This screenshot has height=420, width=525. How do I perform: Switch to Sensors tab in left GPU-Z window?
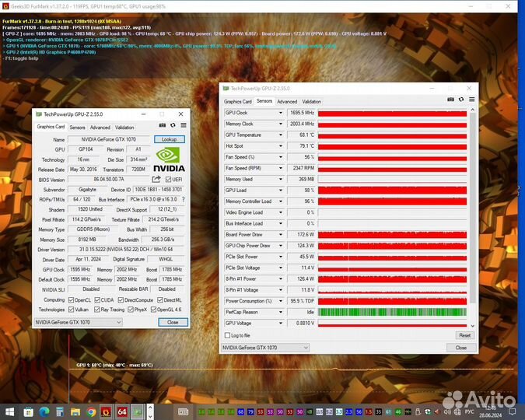[x=77, y=128]
